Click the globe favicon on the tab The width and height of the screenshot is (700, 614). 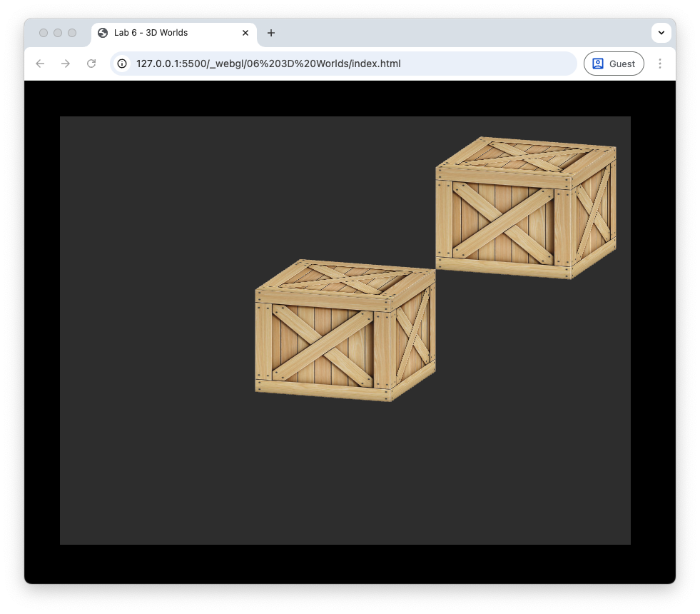pyautogui.click(x=103, y=33)
